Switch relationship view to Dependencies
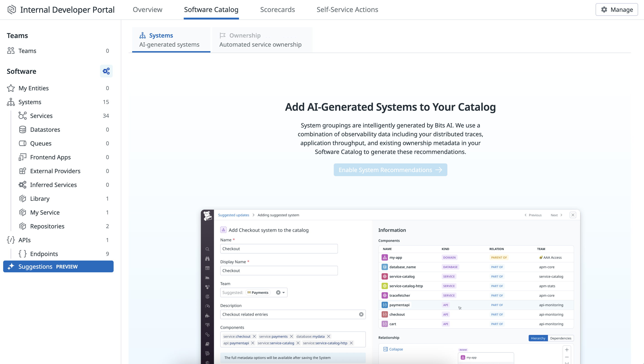644x364 pixels. click(x=561, y=338)
